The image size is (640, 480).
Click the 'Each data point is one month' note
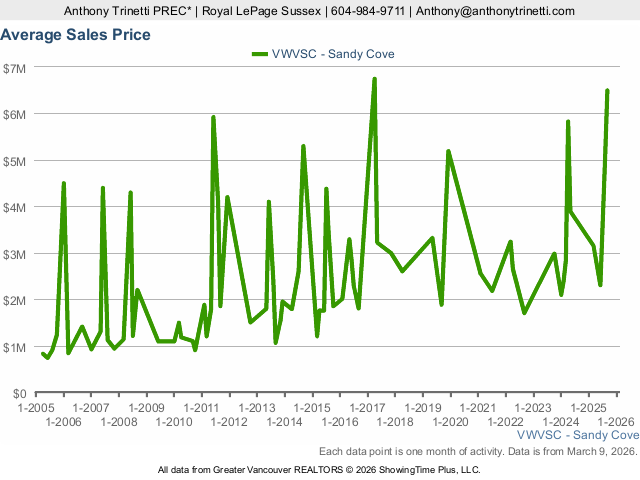coord(478,451)
